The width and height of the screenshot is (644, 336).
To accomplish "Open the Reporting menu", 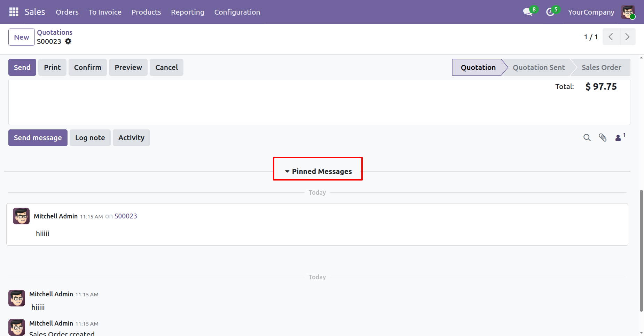I will pyautogui.click(x=187, y=12).
